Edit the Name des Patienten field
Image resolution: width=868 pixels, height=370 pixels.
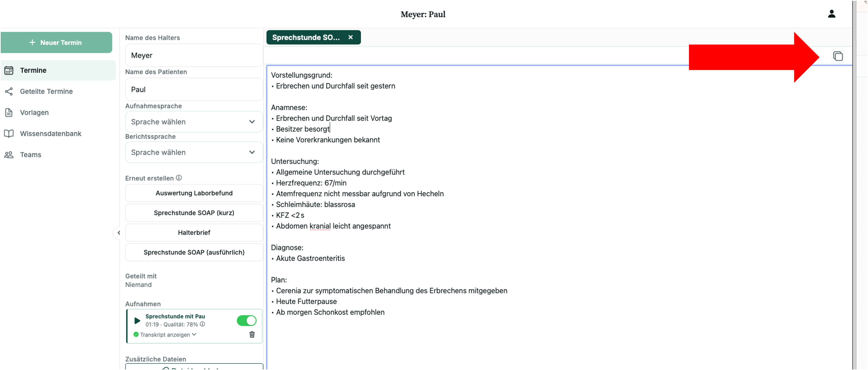[x=194, y=89]
